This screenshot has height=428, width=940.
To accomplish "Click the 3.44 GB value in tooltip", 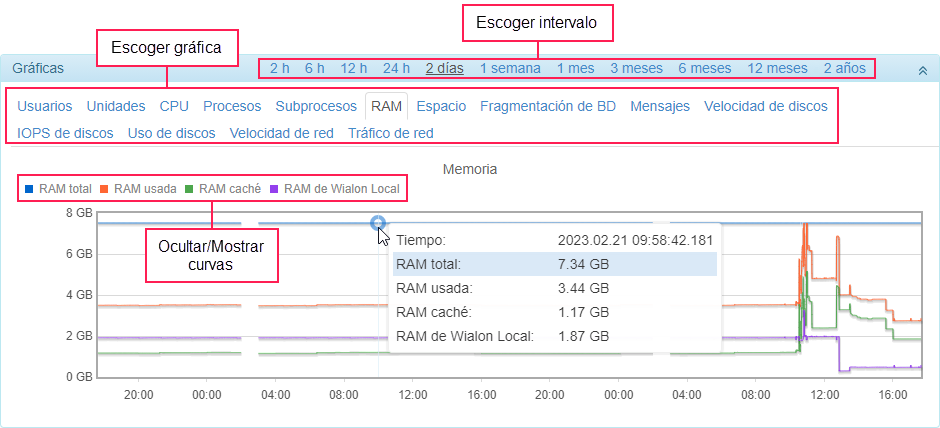I will tap(583, 288).
